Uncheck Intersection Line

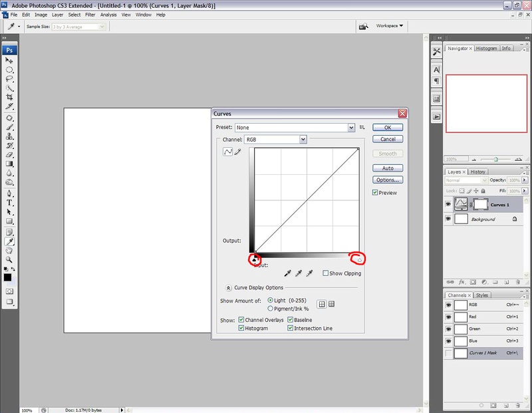(291, 328)
